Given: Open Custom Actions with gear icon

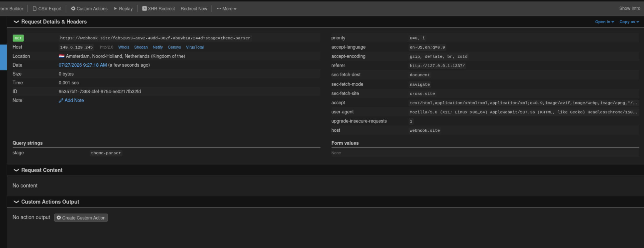Looking at the screenshot, I should [89, 9].
